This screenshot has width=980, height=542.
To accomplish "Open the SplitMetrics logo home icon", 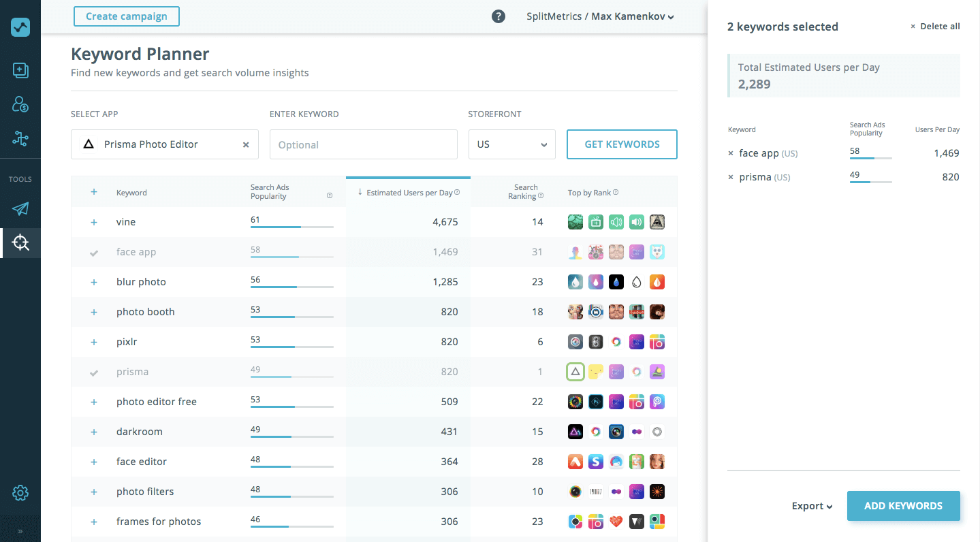I will [x=20, y=27].
